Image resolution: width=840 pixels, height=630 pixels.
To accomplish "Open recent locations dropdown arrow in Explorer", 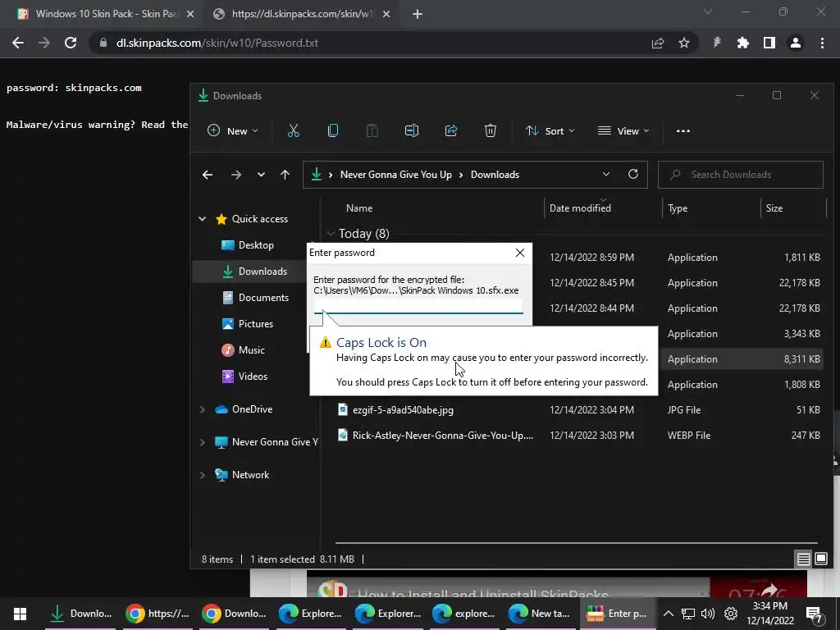I will [261, 175].
